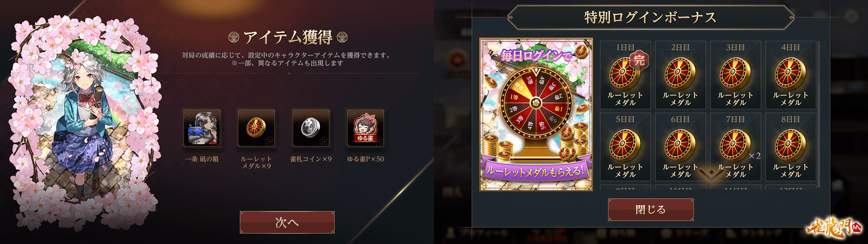This screenshot has width=868, height=244.
Task: Click the 次へ button
Action: pos(287,222)
